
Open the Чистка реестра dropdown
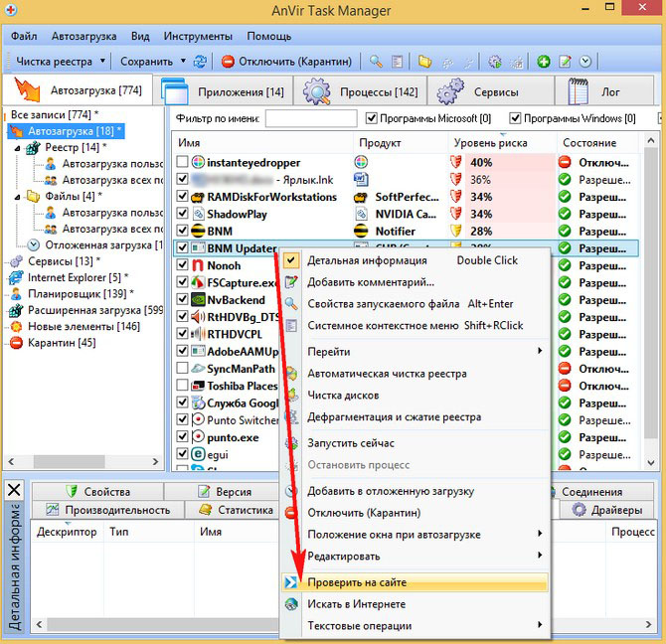pyautogui.click(x=104, y=62)
